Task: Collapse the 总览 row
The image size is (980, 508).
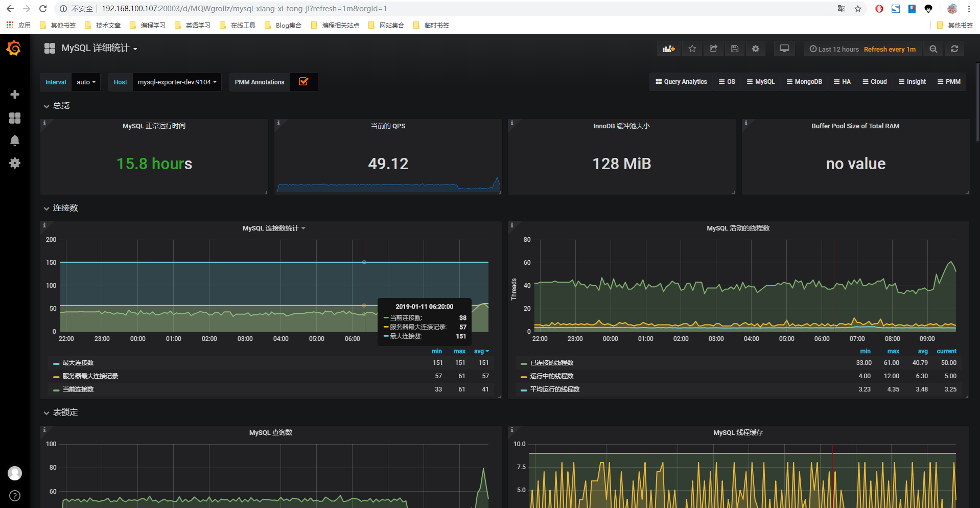Action: (x=56, y=106)
